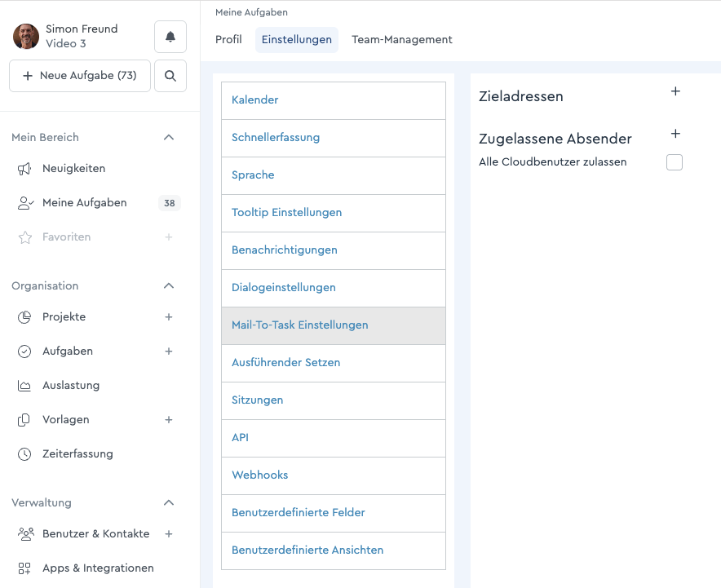
Task: Open the notifications bell
Action: pyautogui.click(x=170, y=37)
